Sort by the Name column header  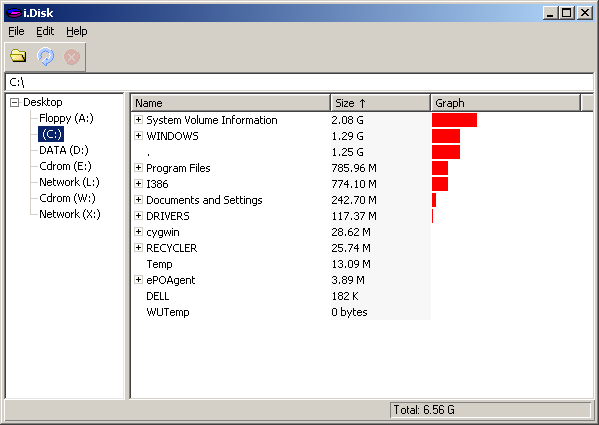point(231,103)
